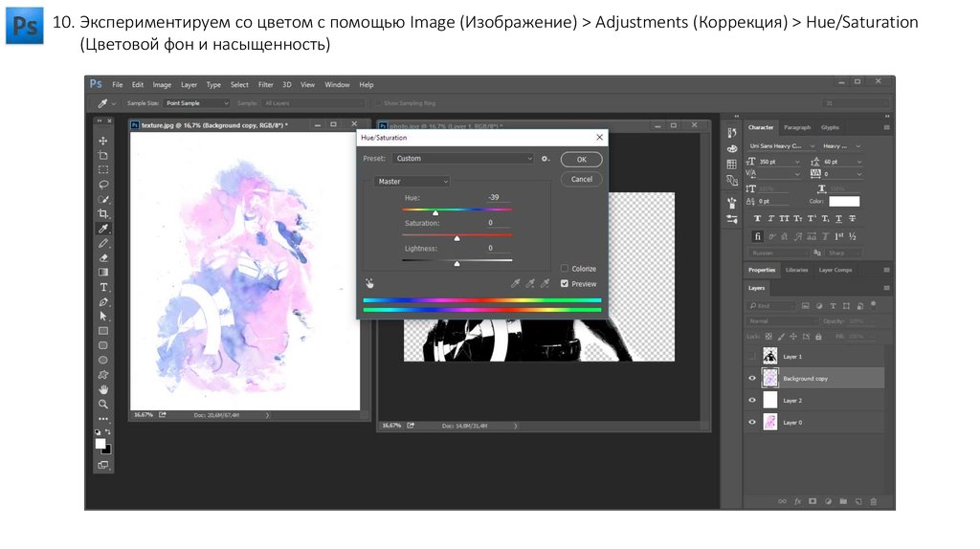Switch to the Libraries tab
980x549 pixels.
[796, 270]
